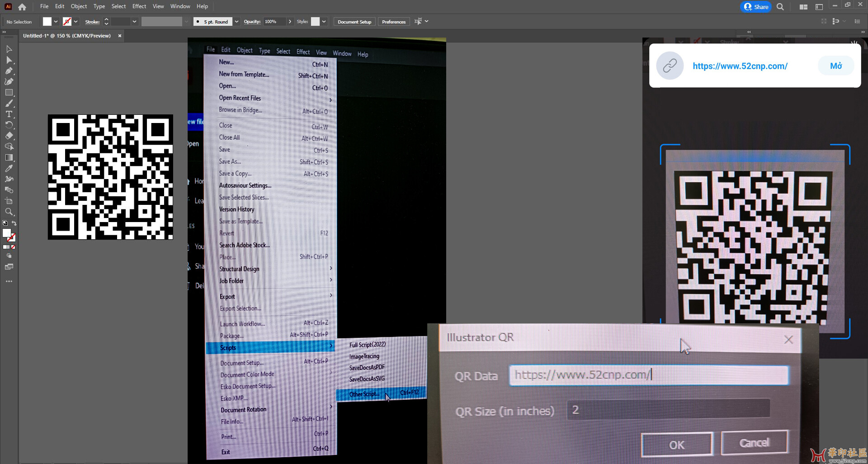Open the control bar fill color dropdown
868x464 pixels.
click(x=56, y=22)
